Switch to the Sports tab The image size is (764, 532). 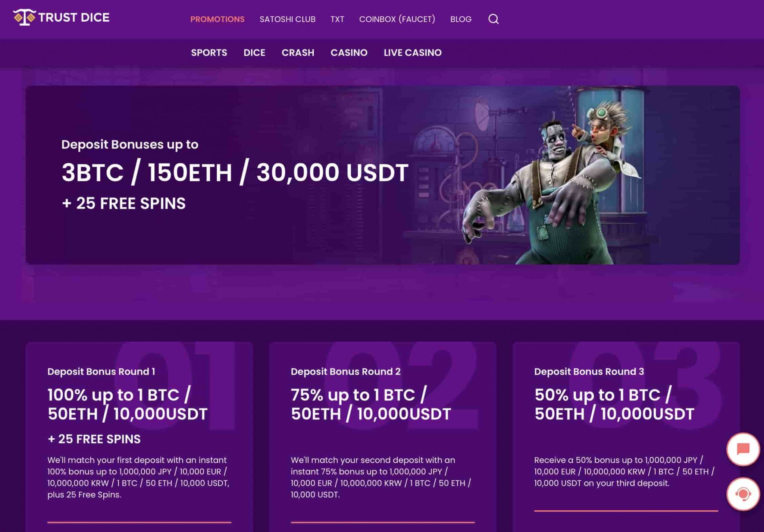pos(209,53)
